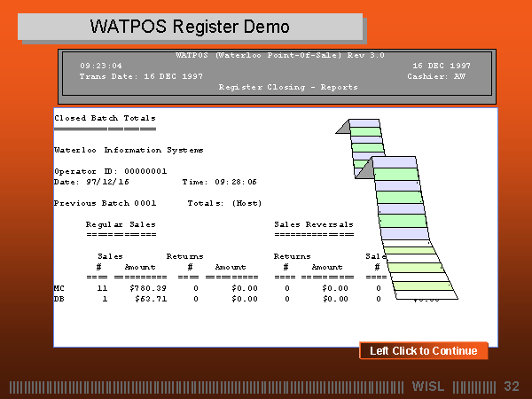
Task: Click the Cashier: AW field
Action: pyautogui.click(x=436, y=76)
